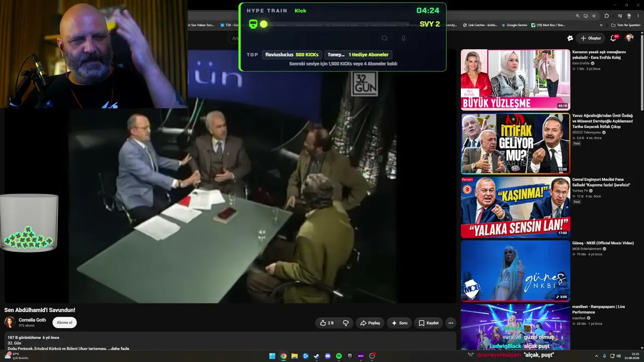Open Discord from the taskbar
The width and height of the screenshot is (644, 362).
328,356
